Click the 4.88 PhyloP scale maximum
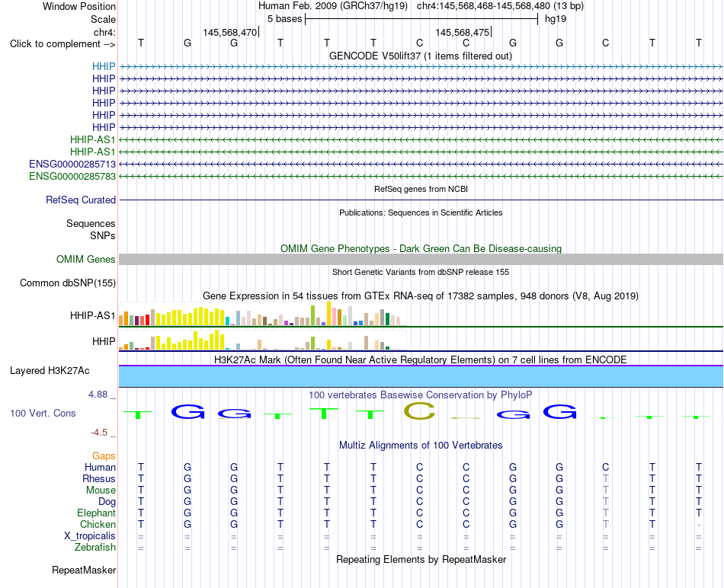The height and width of the screenshot is (588, 724). pyautogui.click(x=98, y=395)
